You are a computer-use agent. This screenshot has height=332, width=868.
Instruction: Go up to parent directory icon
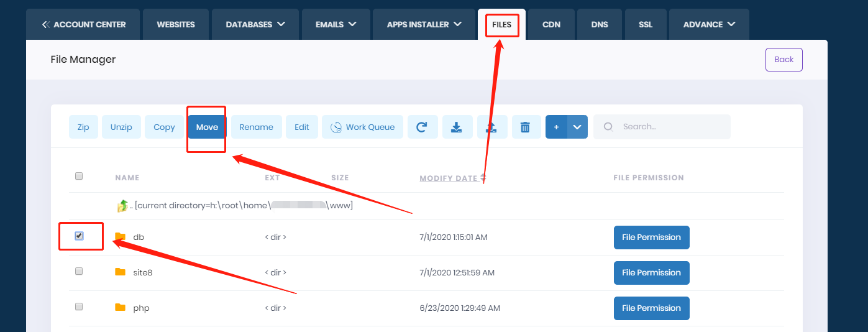[122, 205]
